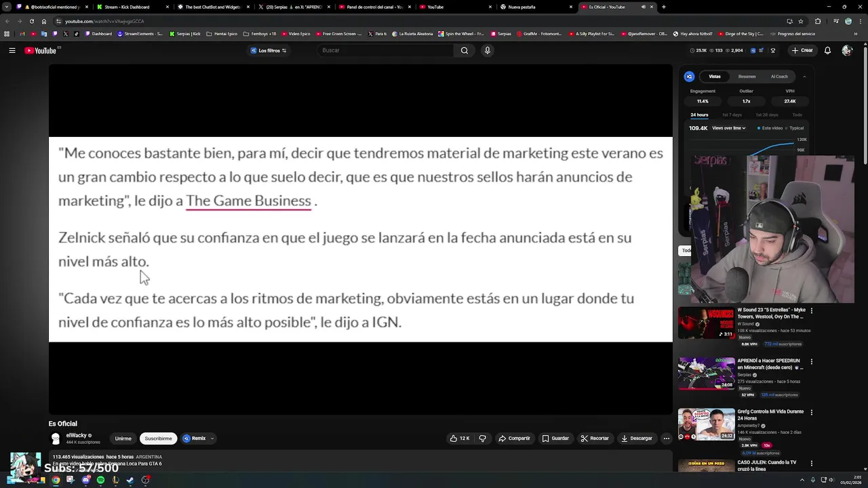
Task: Select the Todo range tab
Action: click(x=797, y=115)
